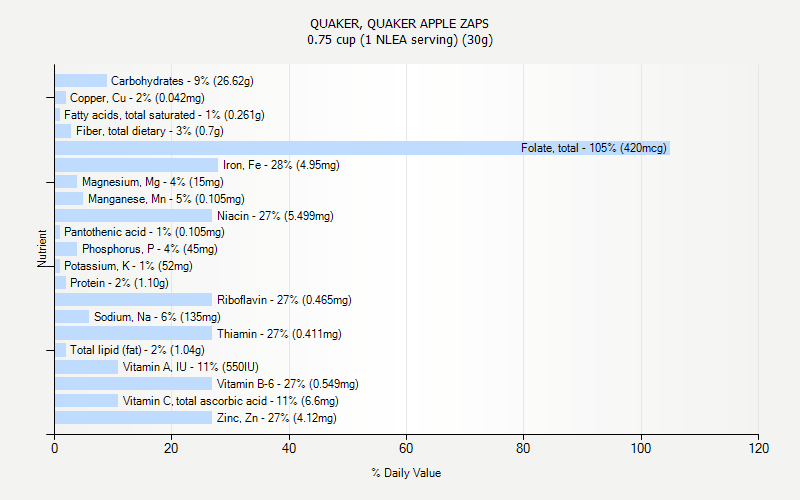Click the Thiamin - 27% (0.411mg) label
This screenshot has height=500, width=800.
[279, 334]
